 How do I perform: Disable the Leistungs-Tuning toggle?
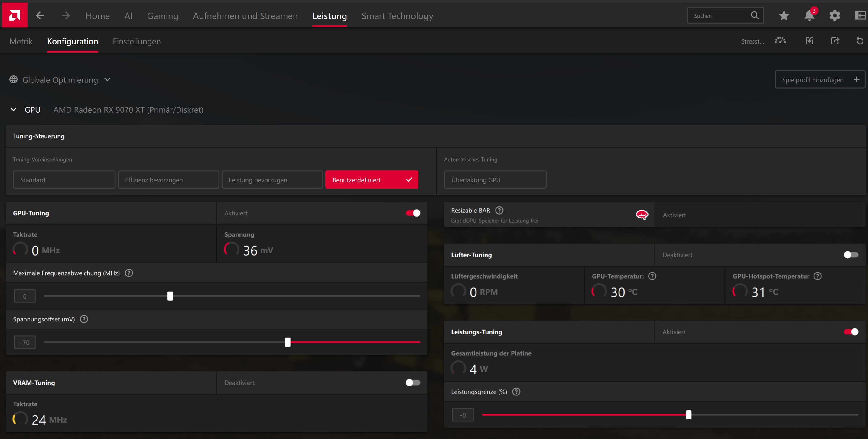point(851,332)
